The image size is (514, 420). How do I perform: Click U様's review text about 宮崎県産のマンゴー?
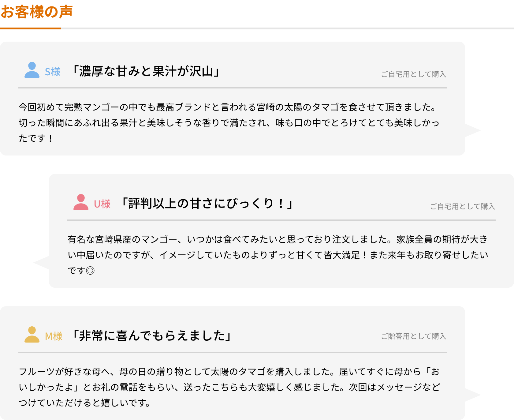point(278,255)
